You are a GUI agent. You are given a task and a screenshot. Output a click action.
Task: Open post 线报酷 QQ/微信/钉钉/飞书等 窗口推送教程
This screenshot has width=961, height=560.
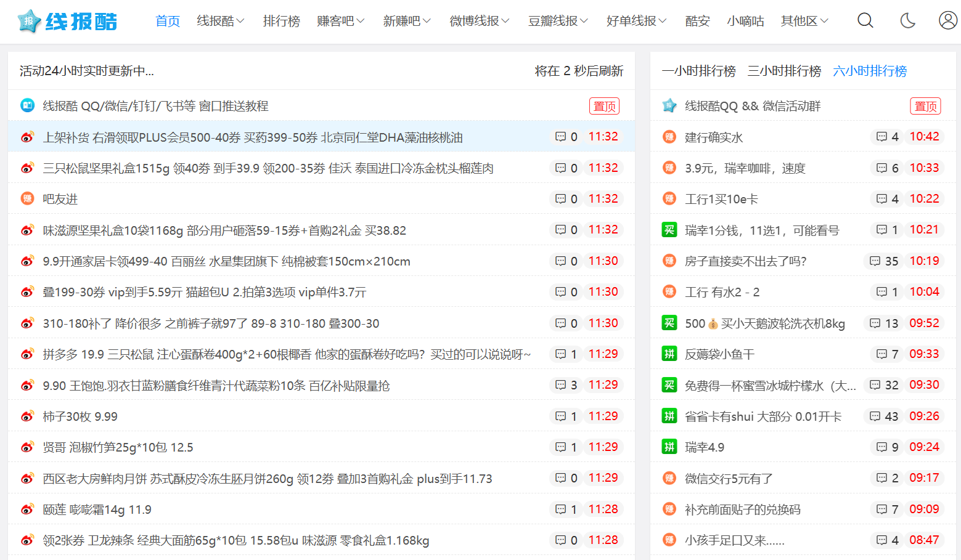(x=155, y=106)
